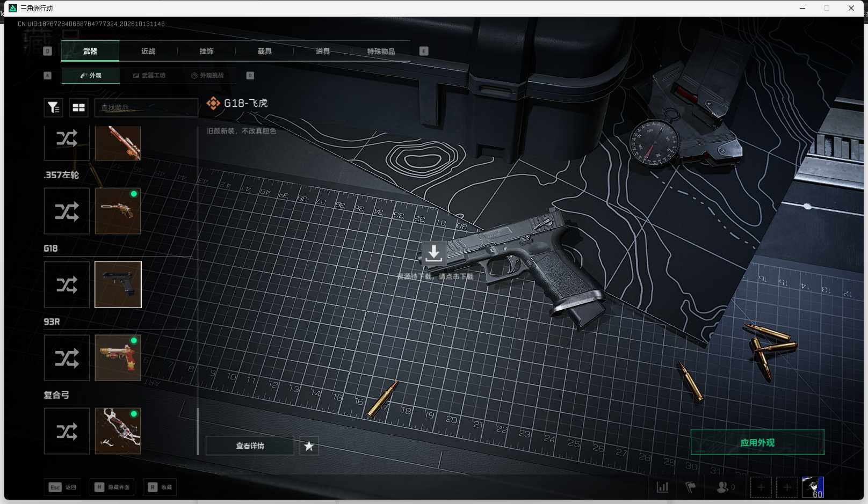The width and height of the screenshot is (868, 504).
Task: Select the 外观 sub-tab
Action: [91, 76]
